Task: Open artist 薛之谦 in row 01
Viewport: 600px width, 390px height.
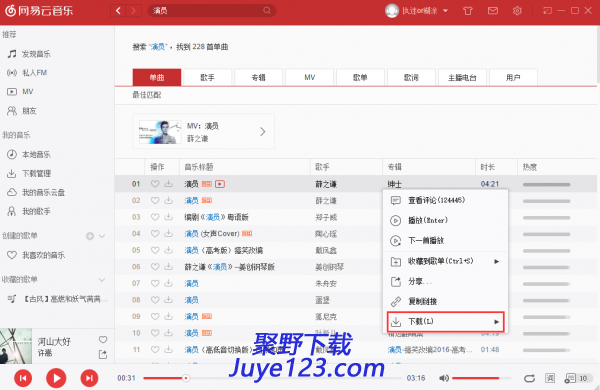Action: click(326, 184)
